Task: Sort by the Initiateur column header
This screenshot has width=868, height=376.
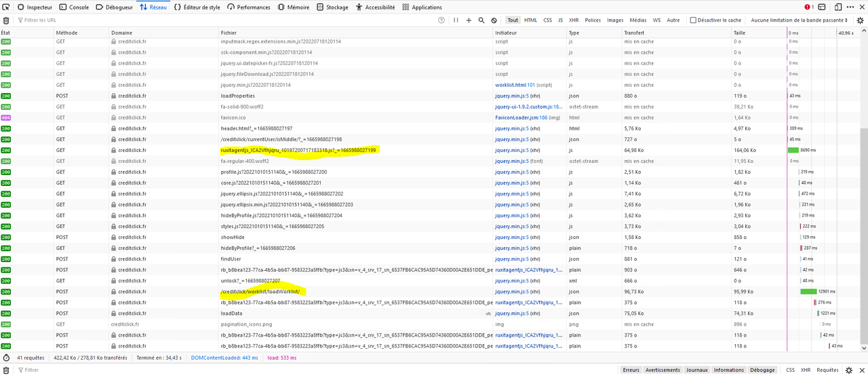Action: pyautogui.click(x=530, y=33)
